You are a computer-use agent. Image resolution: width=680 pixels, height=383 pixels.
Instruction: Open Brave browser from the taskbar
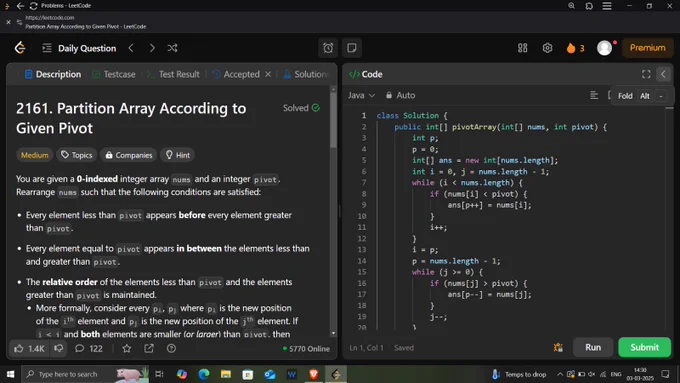tap(313, 374)
